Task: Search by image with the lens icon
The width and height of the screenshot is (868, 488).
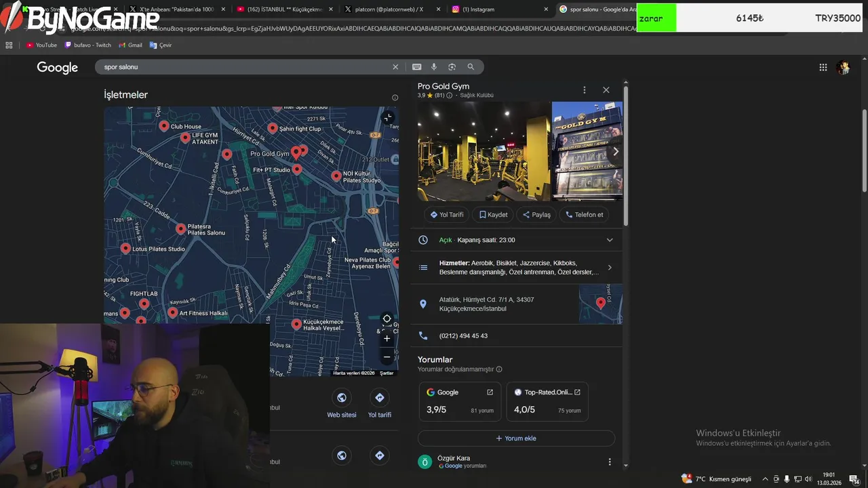Action: (452, 67)
